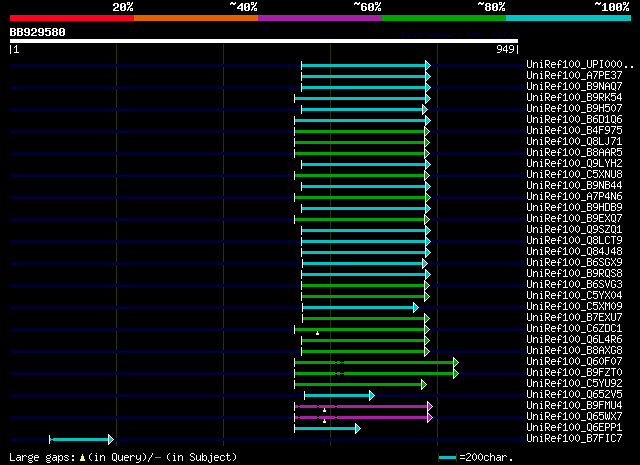Click the cyan arrowhead ending UniRef100_UPI000 bar
640x465 pixels.
coord(428,65)
